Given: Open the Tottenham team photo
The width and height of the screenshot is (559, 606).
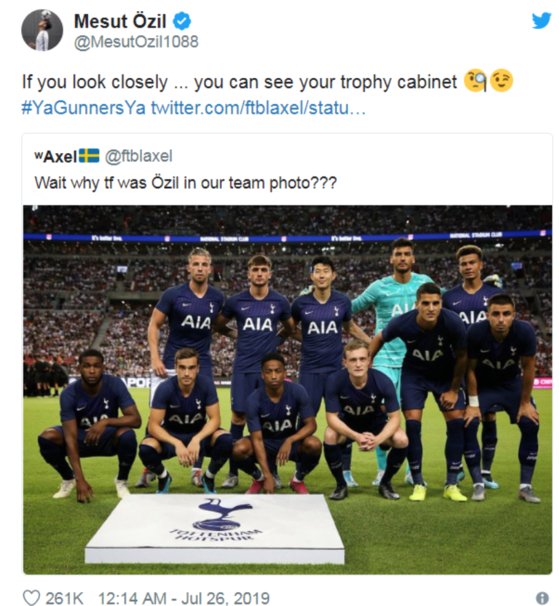Looking at the screenshot, I should [x=287, y=390].
